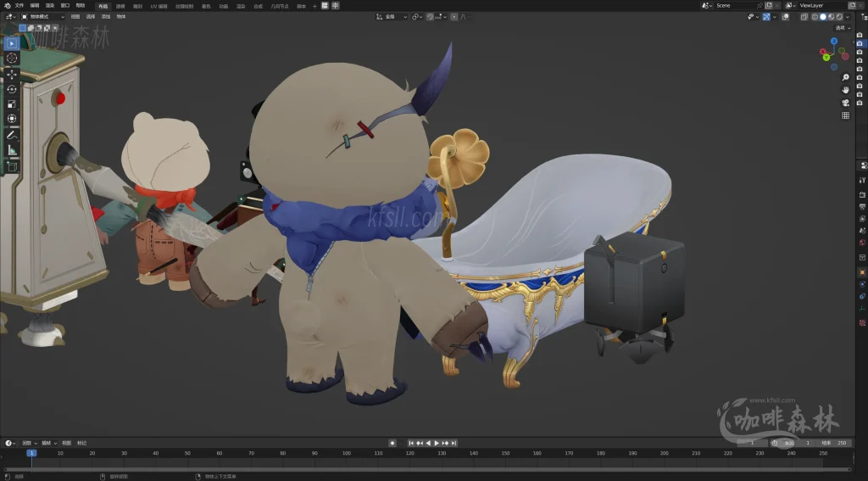Play the animation in reverse
This screenshot has height=481, width=868.
tap(428, 443)
